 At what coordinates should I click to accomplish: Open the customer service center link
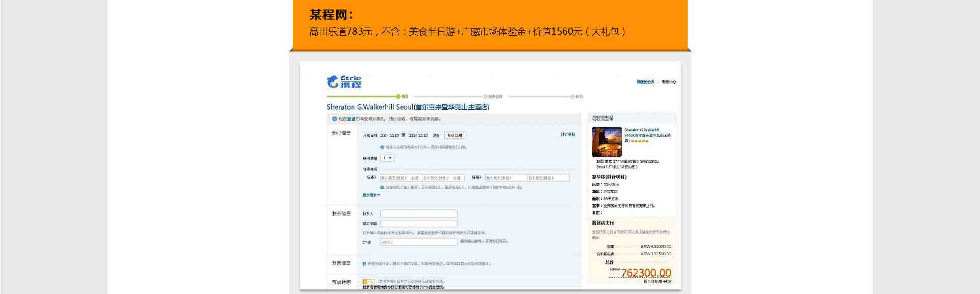(669, 82)
